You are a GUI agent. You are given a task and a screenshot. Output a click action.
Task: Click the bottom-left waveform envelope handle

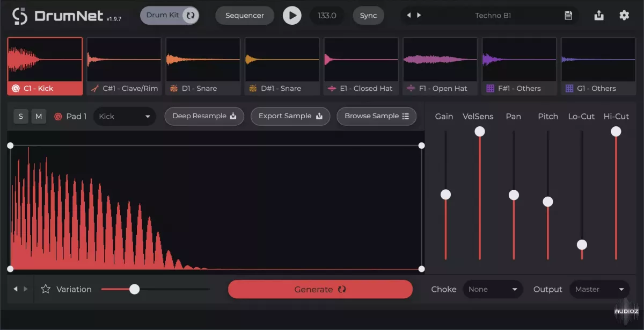(10, 269)
